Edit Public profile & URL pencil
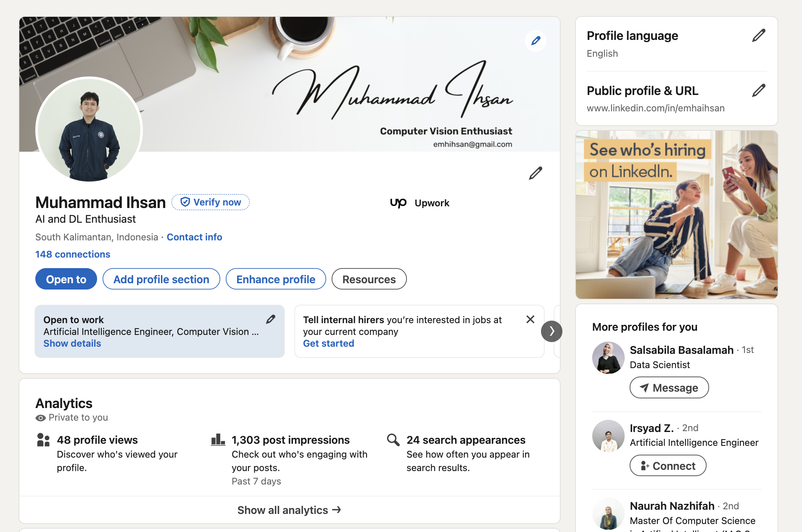The width and height of the screenshot is (802, 532). (x=759, y=90)
